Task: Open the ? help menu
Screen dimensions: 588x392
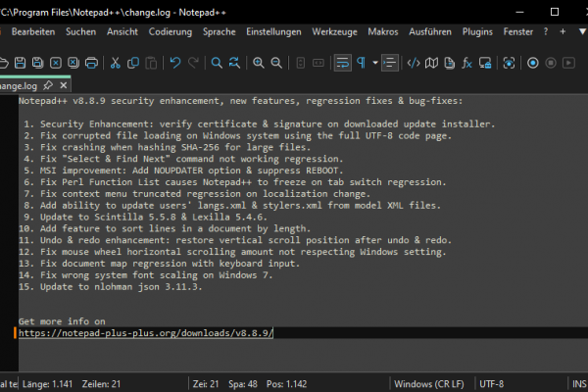Action: (x=546, y=32)
